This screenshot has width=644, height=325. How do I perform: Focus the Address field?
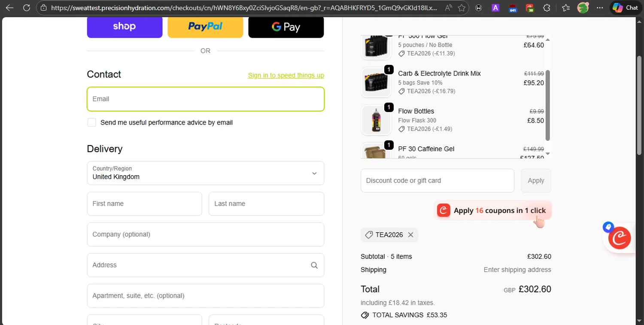[206, 265]
